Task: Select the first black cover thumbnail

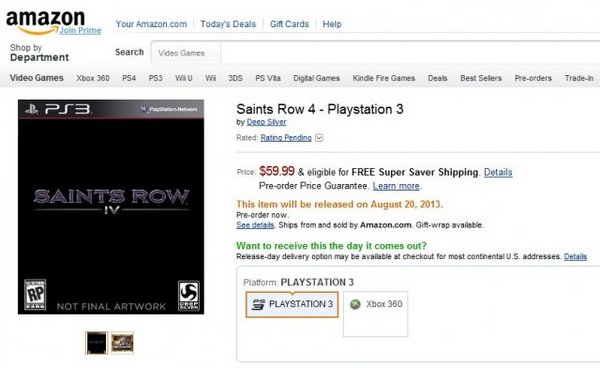Action: click(x=96, y=342)
